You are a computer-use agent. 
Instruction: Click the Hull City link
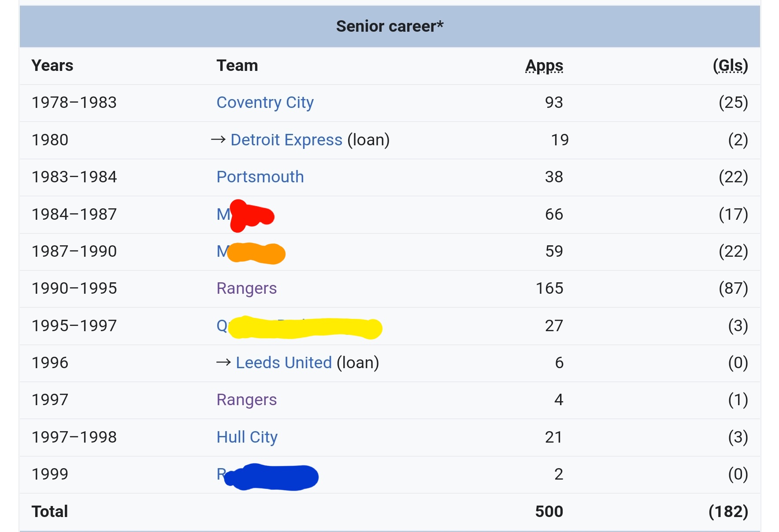click(x=247, y=437)
